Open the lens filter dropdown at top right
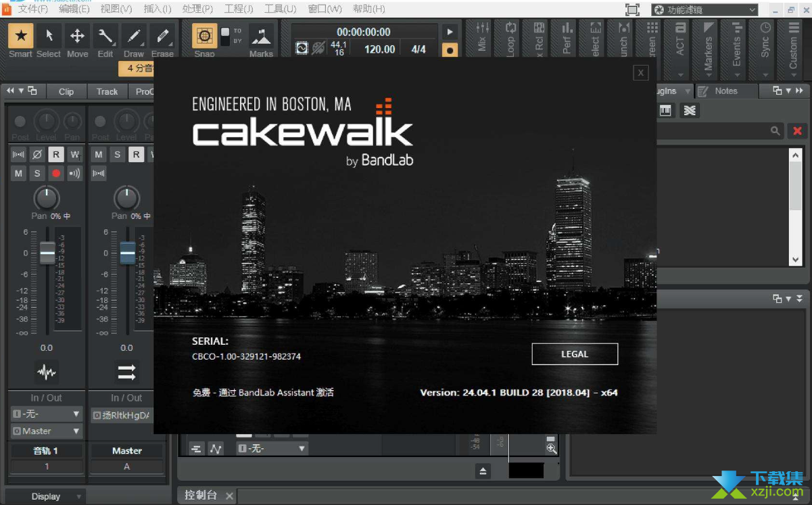The height and width of the screenshot is (505, 812). pyautogui.click(x=704, y=9)
